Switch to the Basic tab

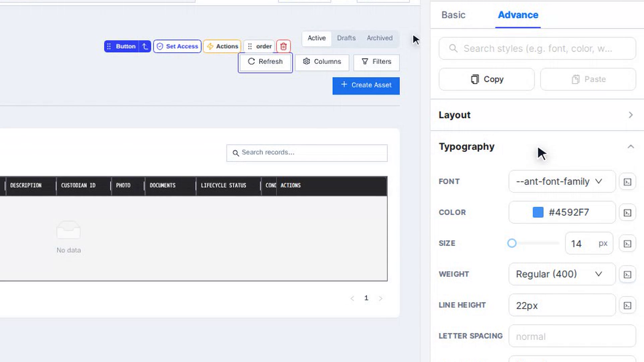click(453, 15)
